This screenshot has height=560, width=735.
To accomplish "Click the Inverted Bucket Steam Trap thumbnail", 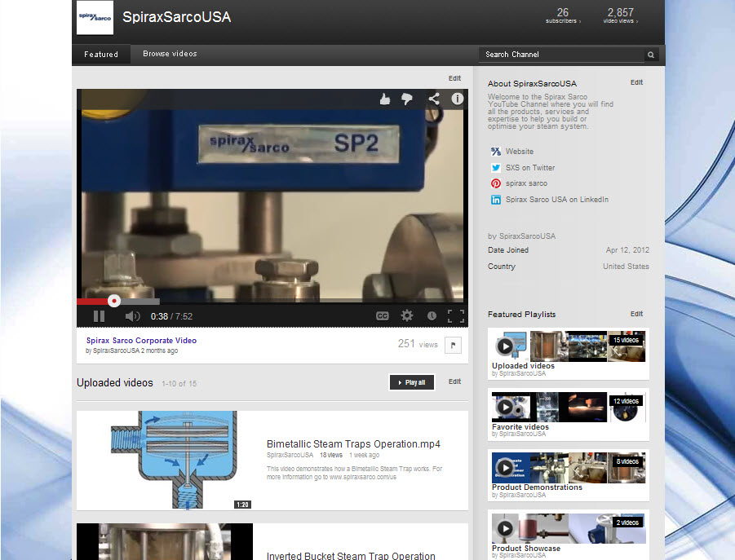I will pos(165,542).
